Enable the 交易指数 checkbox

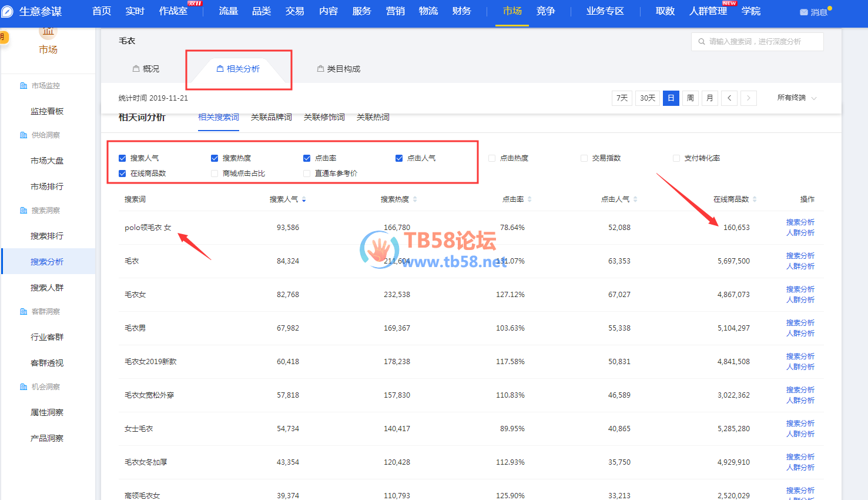coord(584,158)
